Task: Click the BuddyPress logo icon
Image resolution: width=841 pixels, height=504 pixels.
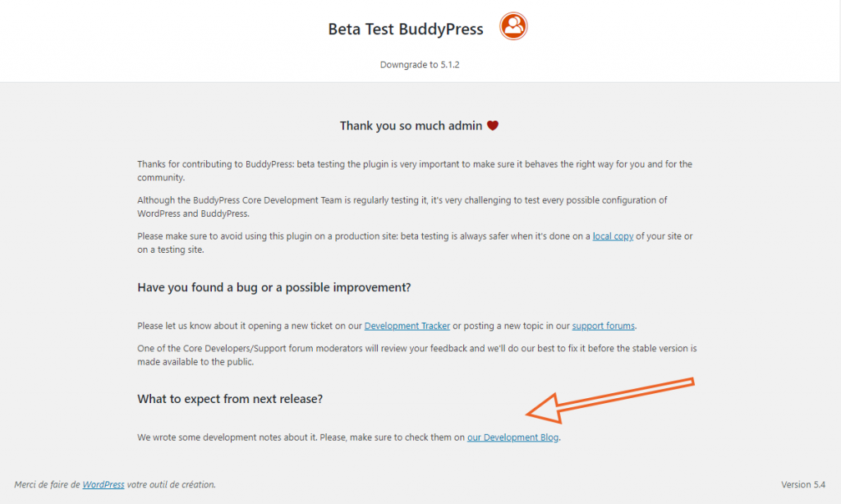Action: 513,26
